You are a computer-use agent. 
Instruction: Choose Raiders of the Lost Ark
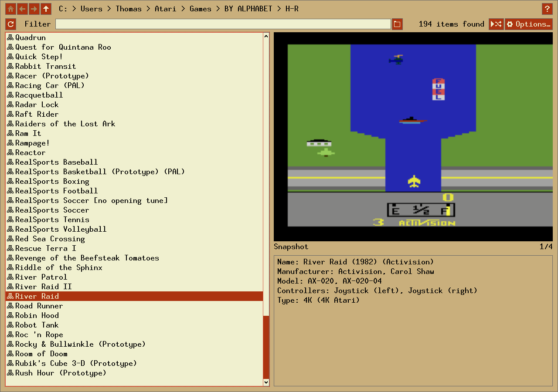pos(134,124)
